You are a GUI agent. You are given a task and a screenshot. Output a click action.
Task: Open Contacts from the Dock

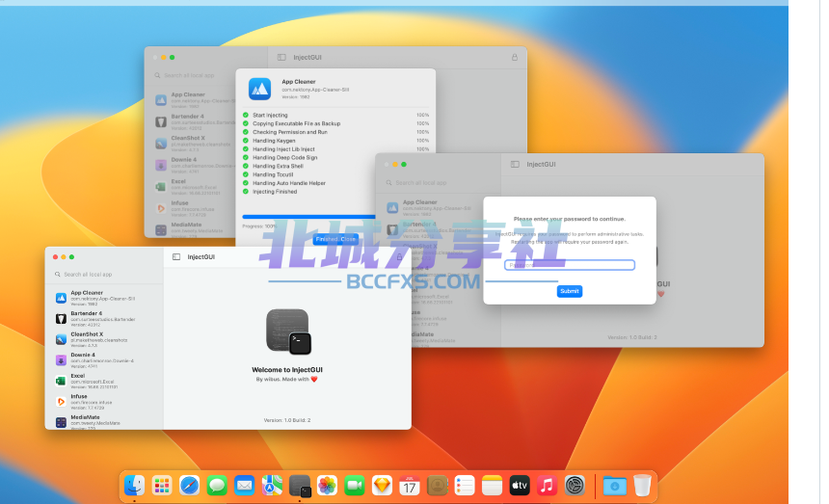(x=438, y=485)
